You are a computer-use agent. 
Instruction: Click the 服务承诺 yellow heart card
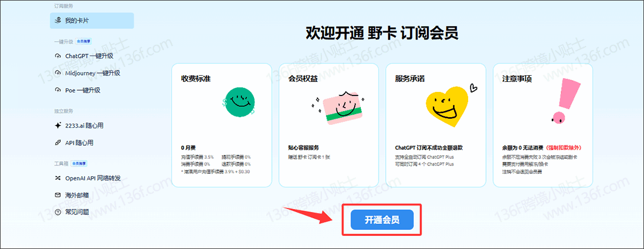(436, 125)
